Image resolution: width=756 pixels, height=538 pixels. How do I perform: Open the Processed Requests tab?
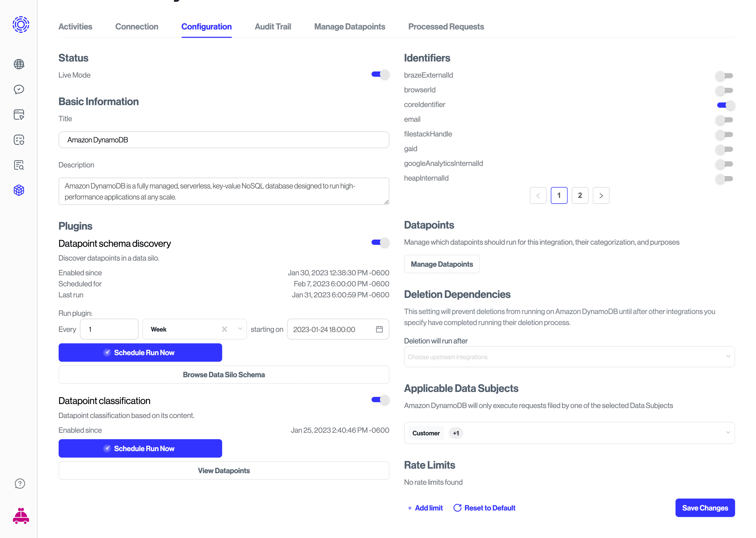pos(446,27)
